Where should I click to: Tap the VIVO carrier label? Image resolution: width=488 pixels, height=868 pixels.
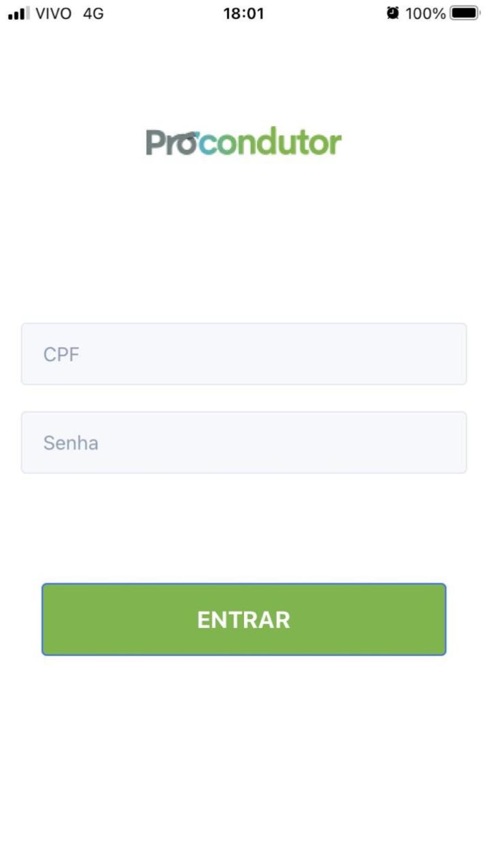click(x=53, y=14)
